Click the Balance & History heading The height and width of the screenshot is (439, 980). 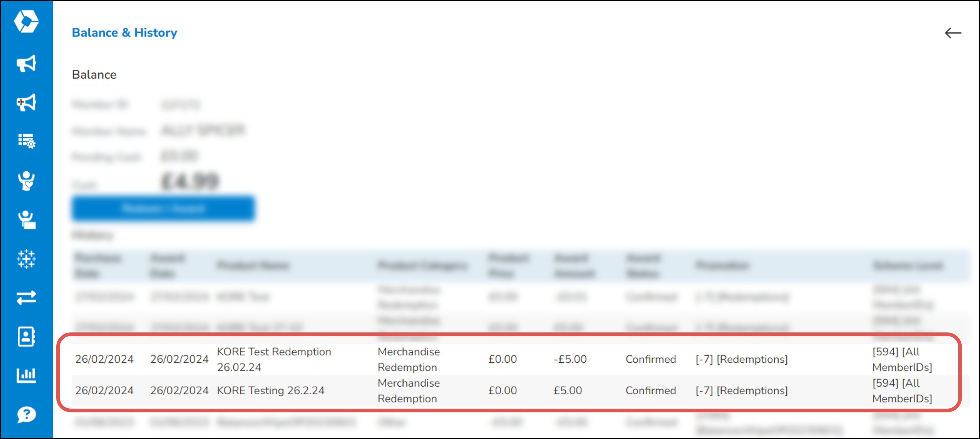click(125, 33)
